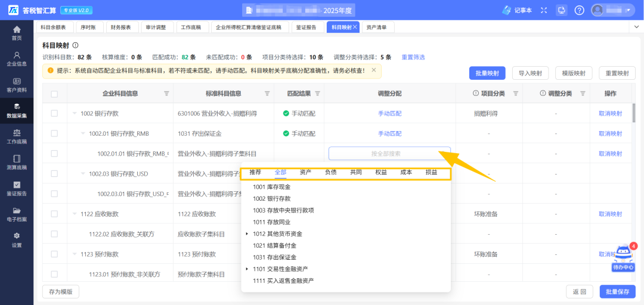Image resolution: width=644 pixels, height=305 pixels.
Task: Open 鉴证报告 sidebar icon
Action: 17,185
